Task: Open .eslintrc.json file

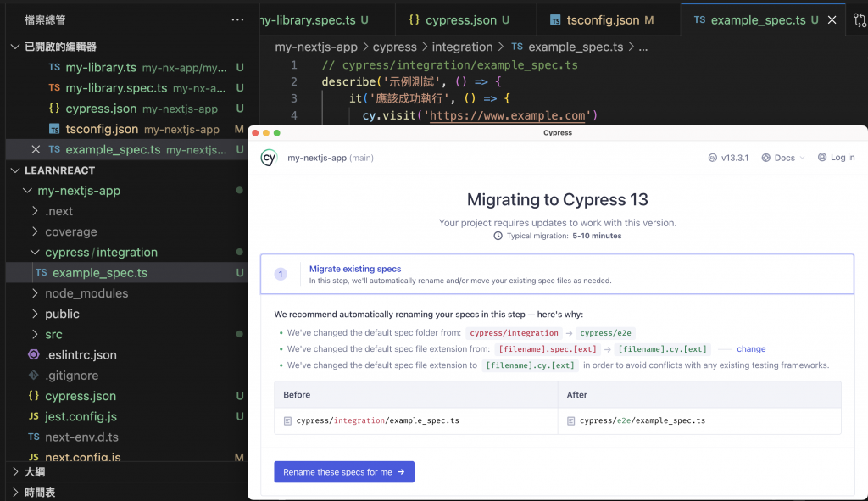Action: click(x=127, y=354)
